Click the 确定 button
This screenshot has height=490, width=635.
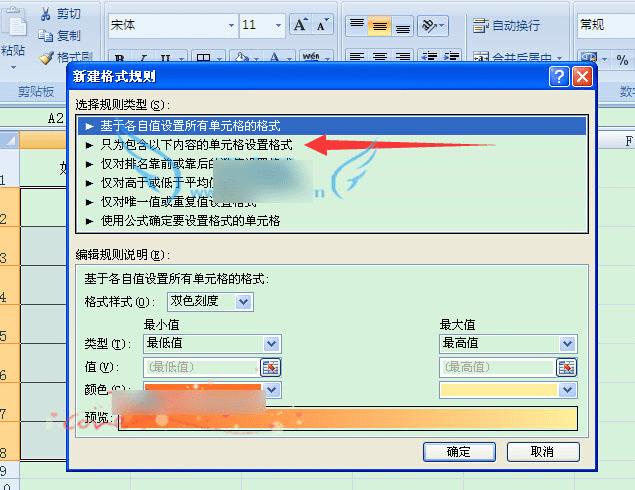tap(459, 452)
